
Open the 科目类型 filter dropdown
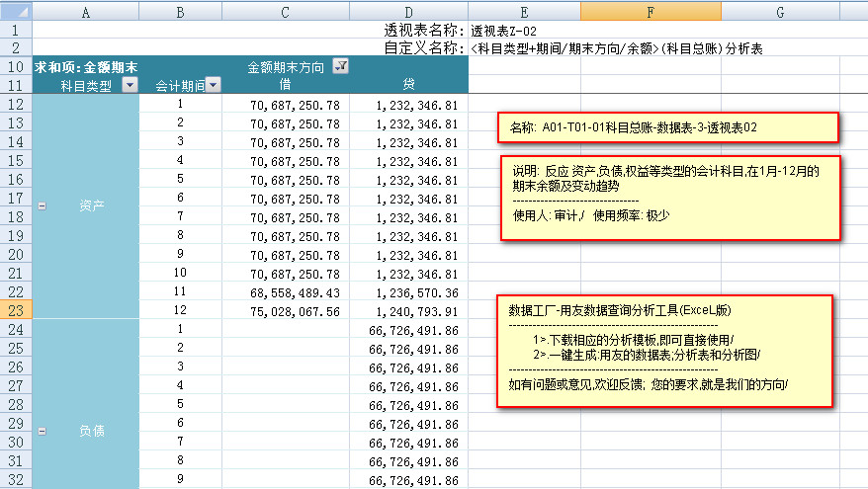click(129, 85)
